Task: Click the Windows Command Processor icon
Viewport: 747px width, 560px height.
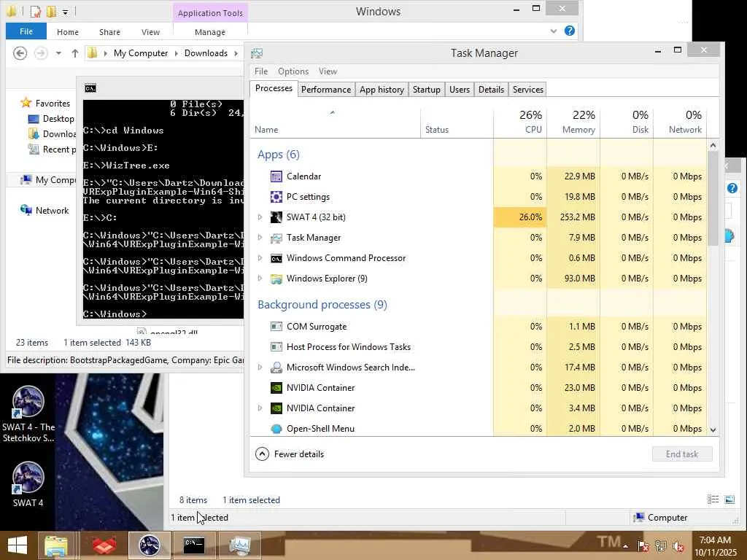Action: [x=276, y=258]
